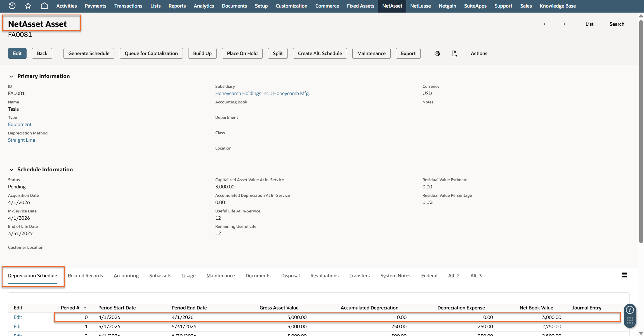
Task: Collapse the Schedule Information section
Action: [11, 170]
